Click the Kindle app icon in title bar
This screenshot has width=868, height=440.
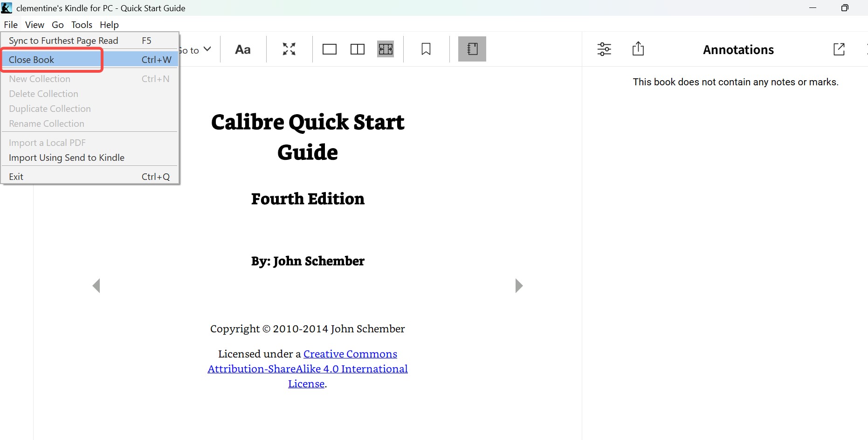pos(7,7)
